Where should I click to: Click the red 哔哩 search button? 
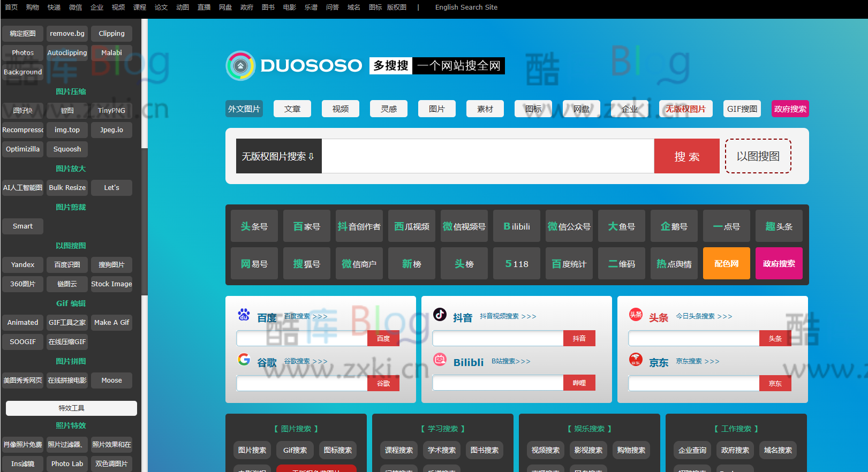pyautogui.click(x=579, y=383)
